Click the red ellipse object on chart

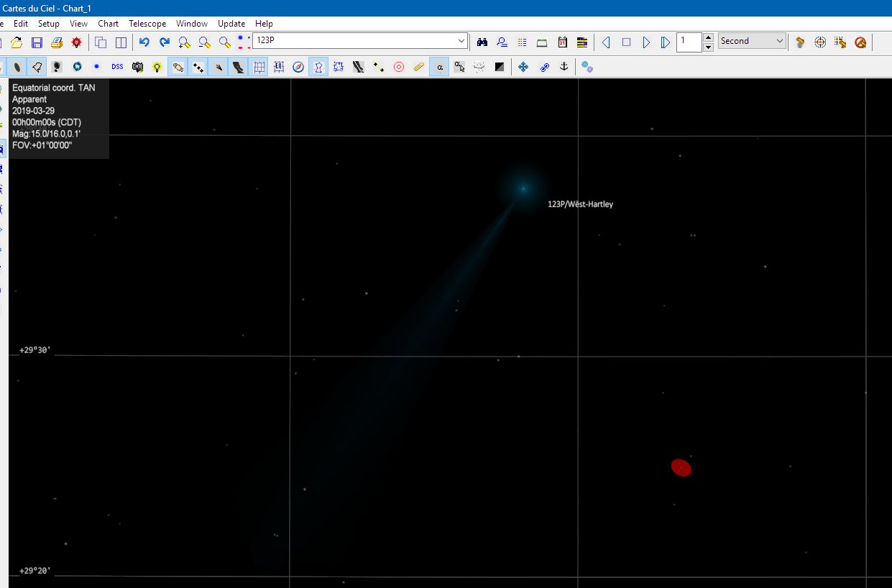(x=681, y=468)
